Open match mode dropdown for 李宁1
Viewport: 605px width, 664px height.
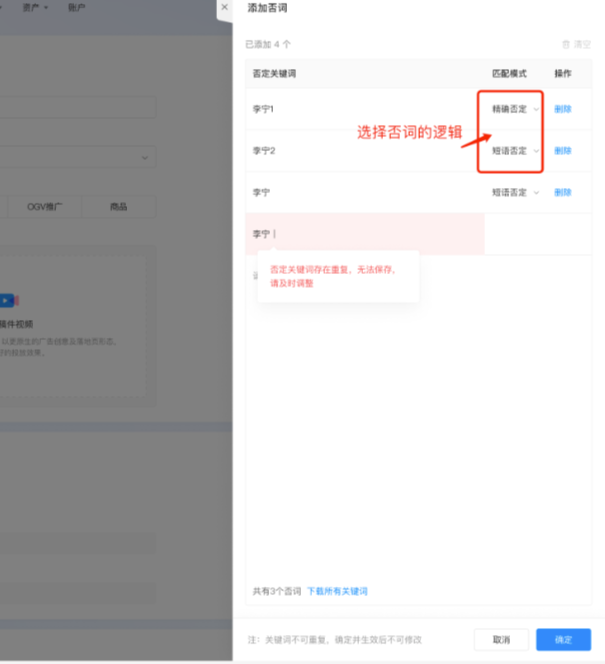(x=515, y=109)
